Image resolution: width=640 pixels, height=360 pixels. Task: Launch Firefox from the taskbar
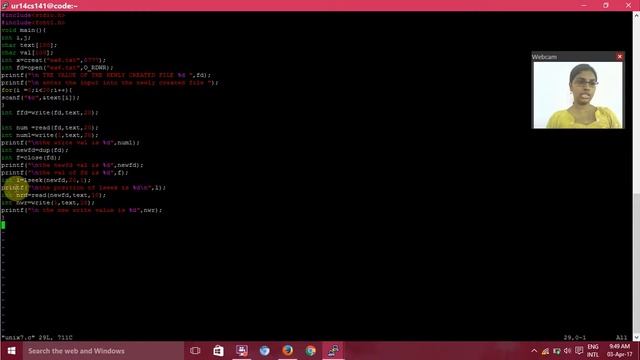287,351
